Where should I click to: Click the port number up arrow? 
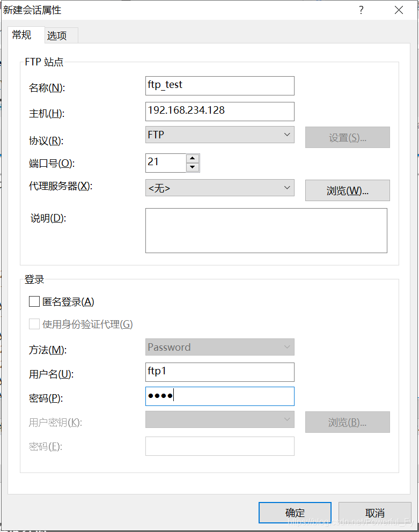(192, 159)
